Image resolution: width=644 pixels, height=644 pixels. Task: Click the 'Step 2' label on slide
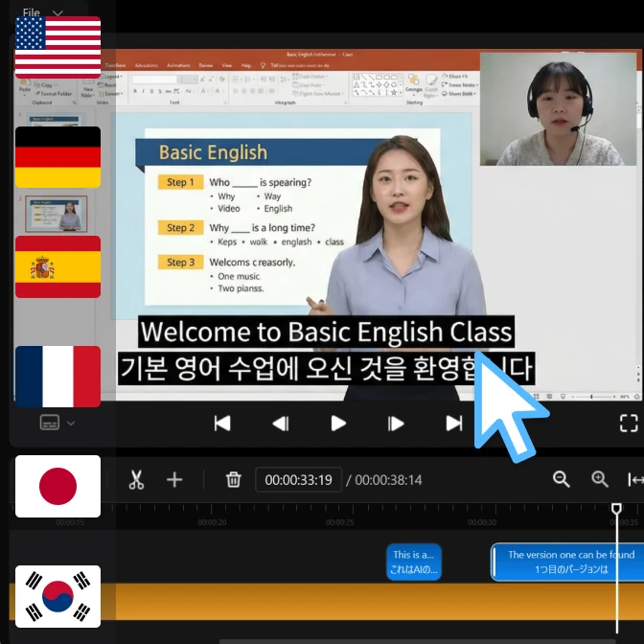[x=180, y=227]
